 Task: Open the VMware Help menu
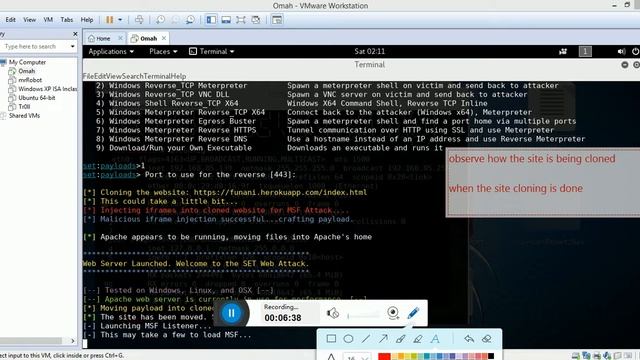(87, 20)
